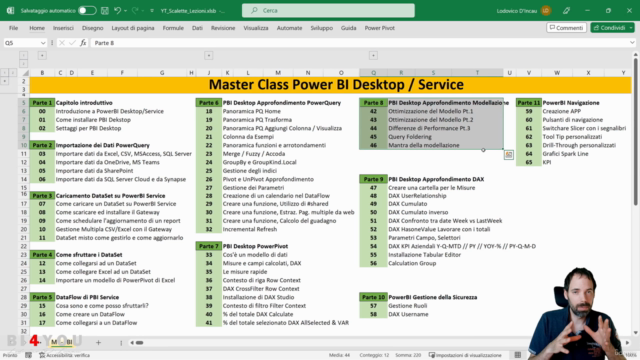Click the Redo arrow icon

pos(135,11)
